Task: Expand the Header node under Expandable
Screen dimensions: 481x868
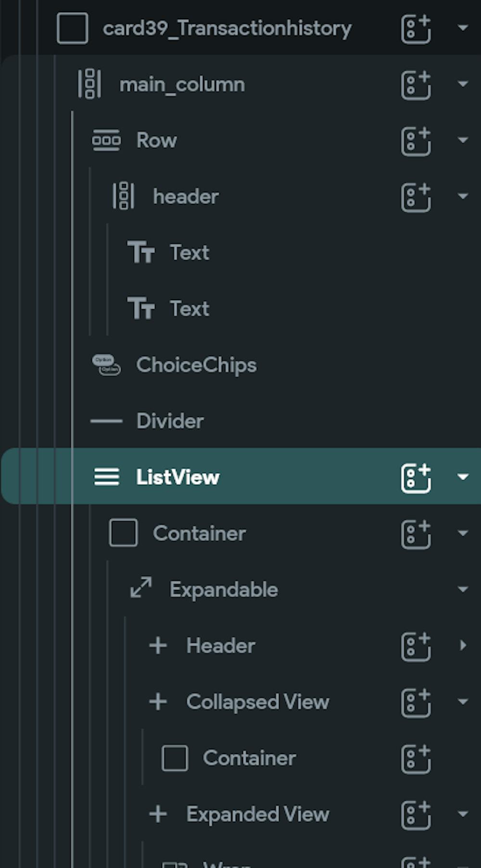Action: point(463,645)
